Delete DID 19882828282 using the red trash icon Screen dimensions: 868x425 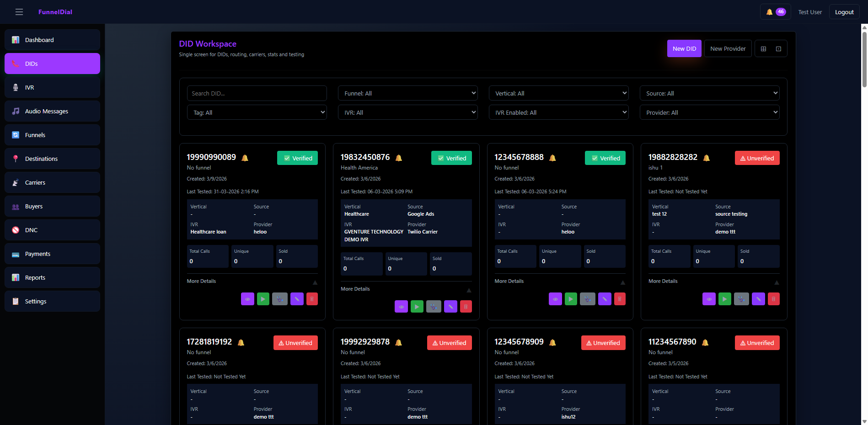point(774,299)
